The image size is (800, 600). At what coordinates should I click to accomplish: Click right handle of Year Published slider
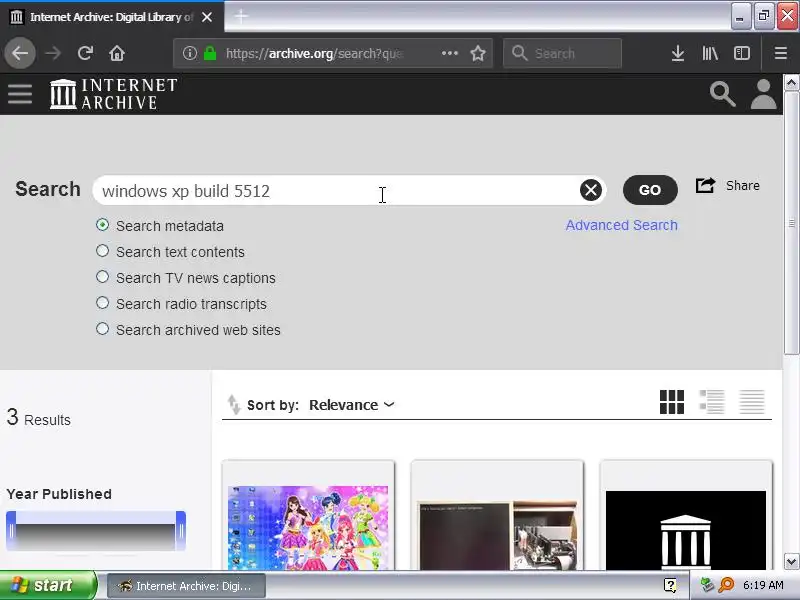click(181, 531)
